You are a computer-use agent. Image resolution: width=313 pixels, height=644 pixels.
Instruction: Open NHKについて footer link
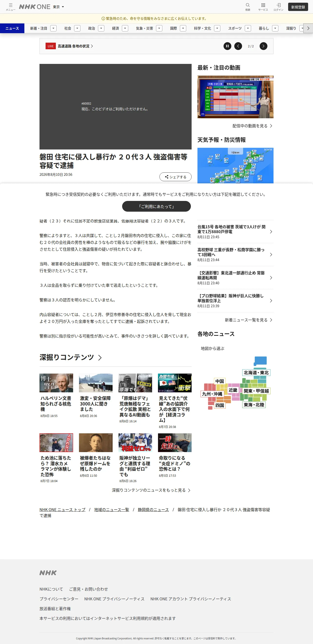51,589
